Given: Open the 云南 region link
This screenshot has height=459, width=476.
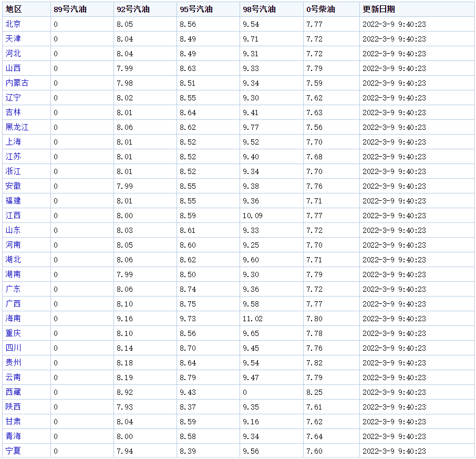Looking at the screenshot, I should pyautogui.click(x=13, y=378).
